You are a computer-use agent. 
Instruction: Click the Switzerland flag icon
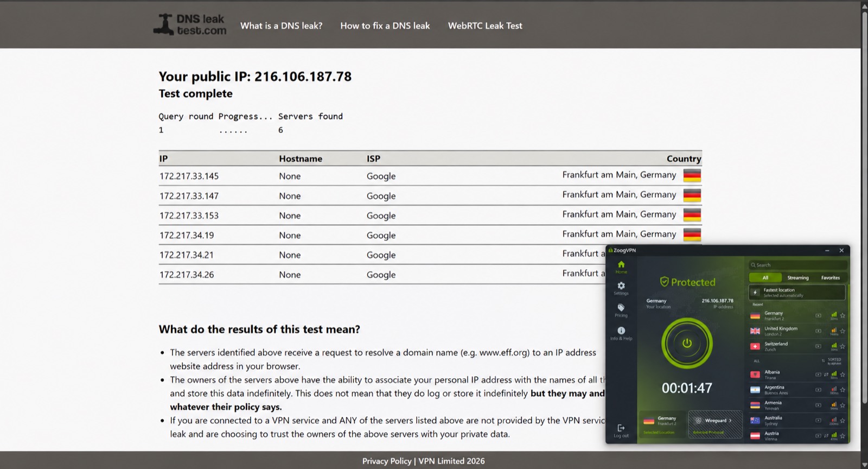coord(755,346)
